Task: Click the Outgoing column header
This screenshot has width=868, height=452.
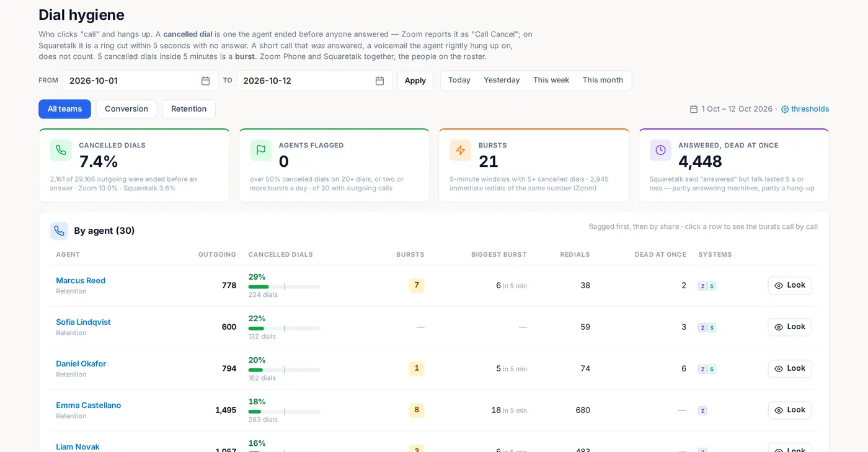Action: pos(217,255)
